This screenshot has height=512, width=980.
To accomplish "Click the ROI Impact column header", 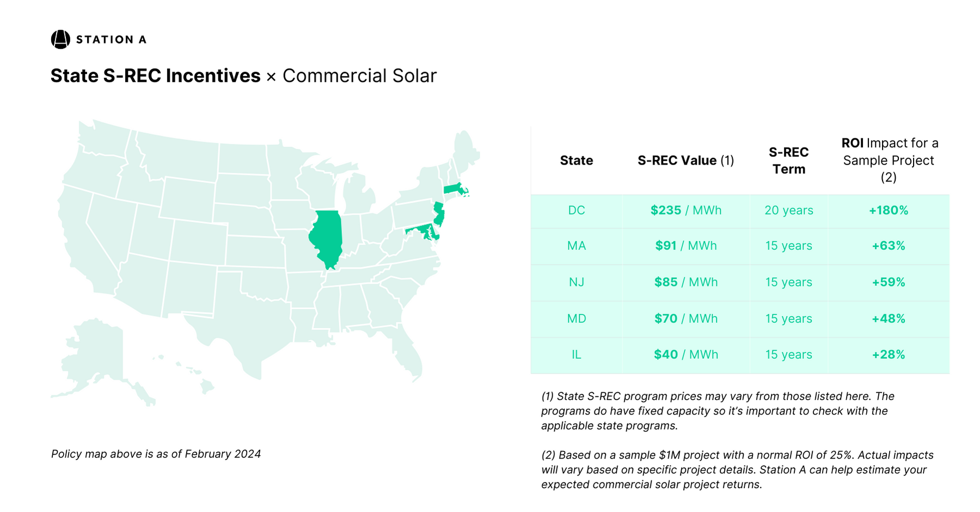I will tap(889, 160).
